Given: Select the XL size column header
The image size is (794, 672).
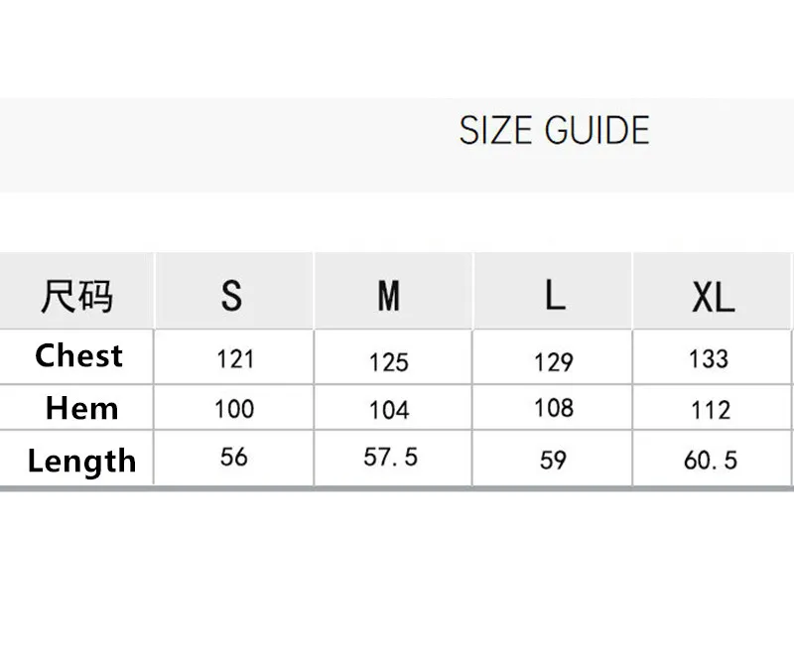Looking at the screenshot, I should click(x=712, y=296).
